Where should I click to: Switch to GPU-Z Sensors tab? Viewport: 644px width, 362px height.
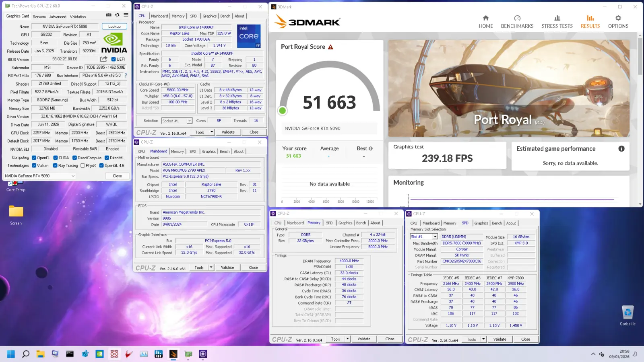click(39, 16)
